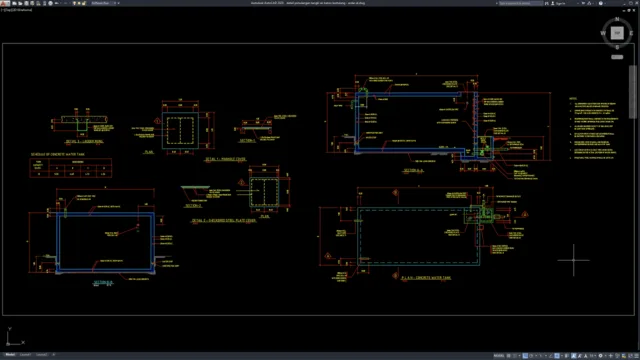Expand the quick access toolbar customize arrow
This screenshot has height=360, width=640.
pyautogui.click(x=119, y=3)
